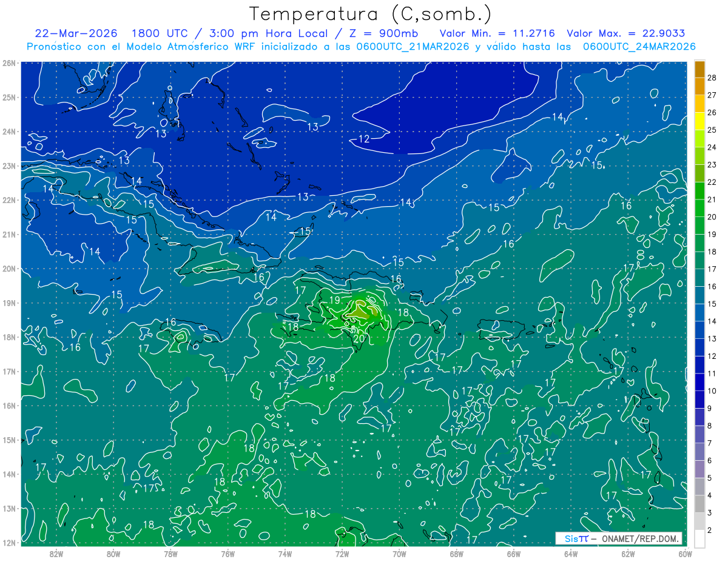Click the 0600UTC_24MAR2026 validity time text
The width and height of the screenshot is (728, 562).
point(639,47)
